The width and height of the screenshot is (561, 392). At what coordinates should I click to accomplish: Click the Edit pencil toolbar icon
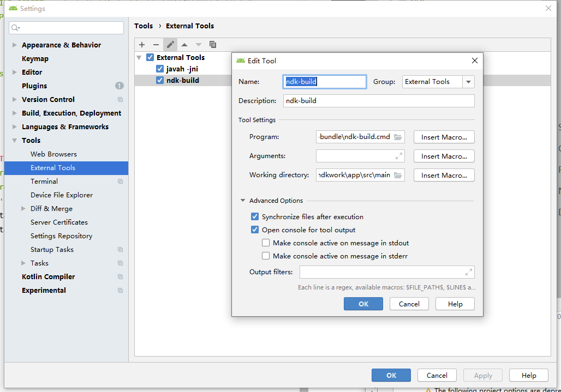[170, 45]
